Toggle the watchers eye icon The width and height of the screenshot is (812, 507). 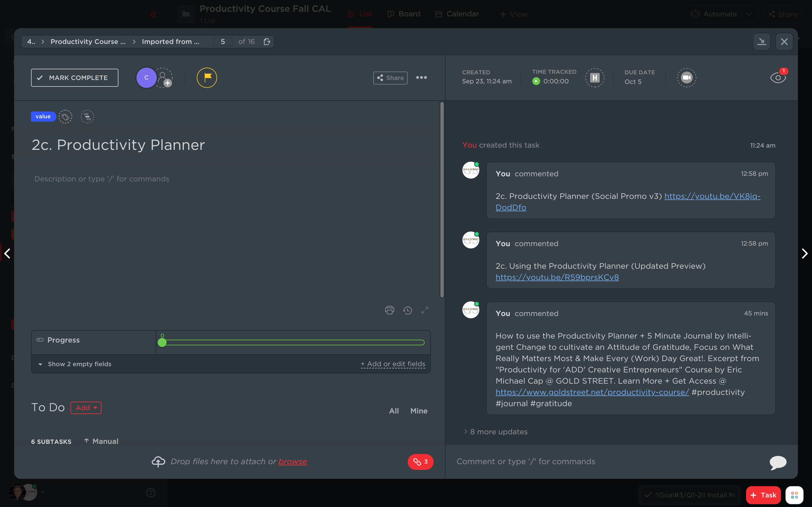778,78
